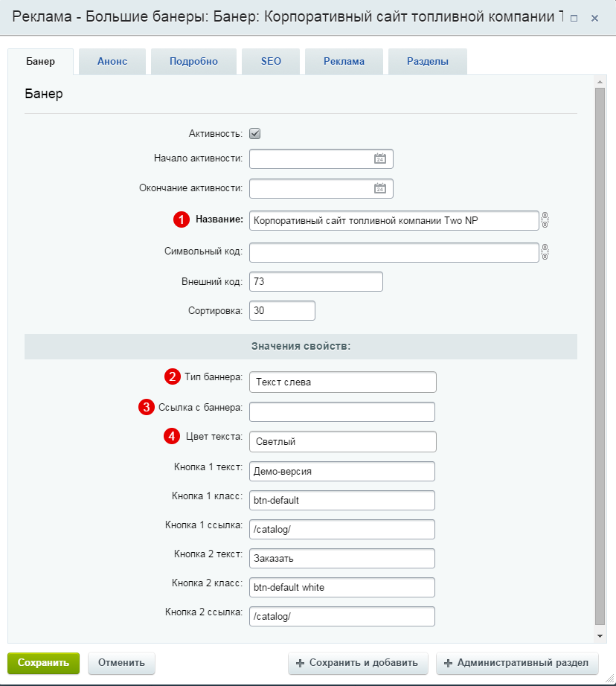Click the Кнопка 1 ссылка field
616x686 pixels.
point(342,529)
